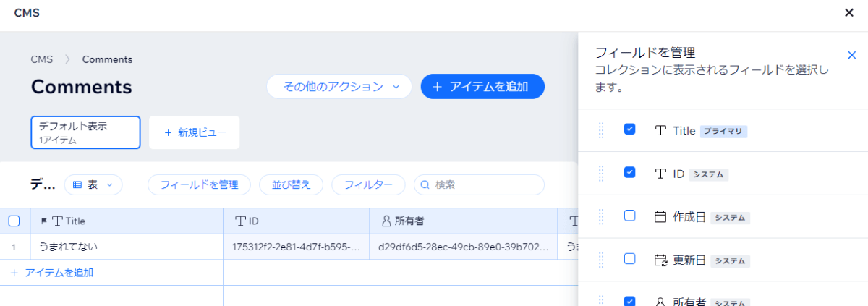Screen dimensions: 868x306
Task: Close the CMS window
Action: tap(849, 12)
